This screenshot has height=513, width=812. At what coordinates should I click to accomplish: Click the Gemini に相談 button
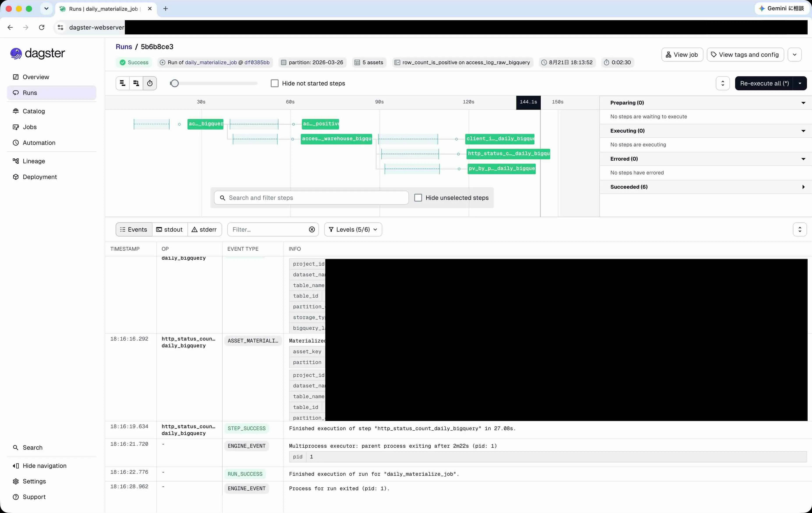point(781,8)
